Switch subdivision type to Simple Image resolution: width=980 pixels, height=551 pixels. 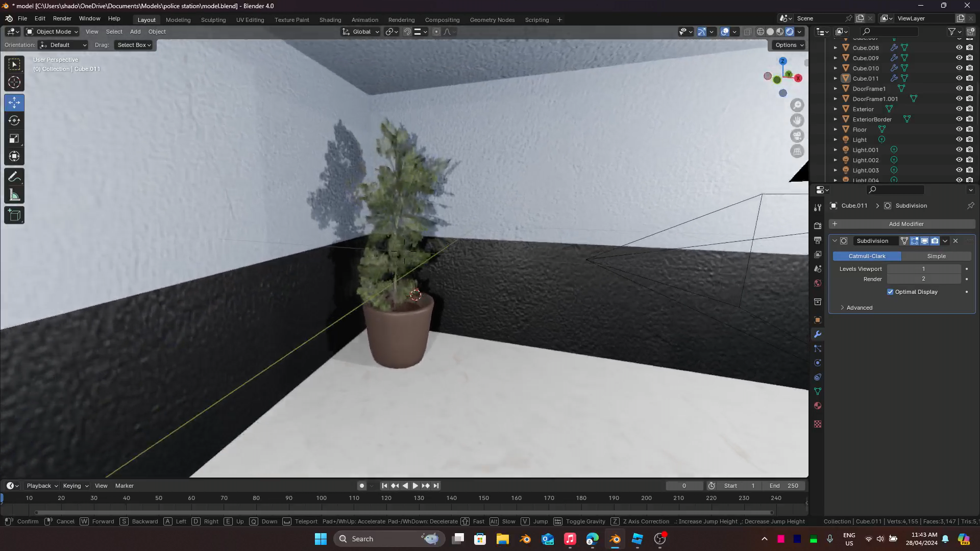[x=936, y=256]
